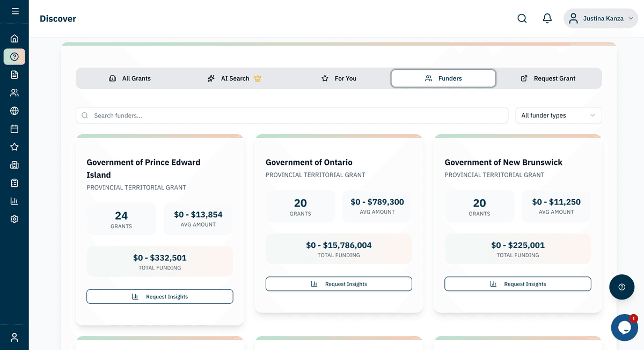Screen dimensions: 644x350
Task: Open the clipboard sidebar icon
Action: pos(14,183)
